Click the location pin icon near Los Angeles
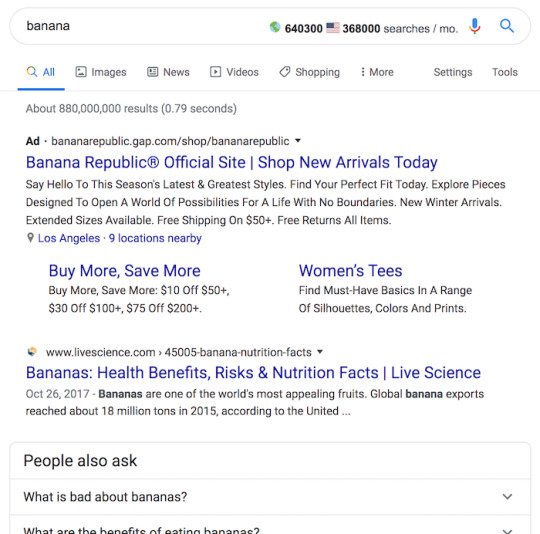 30,238
